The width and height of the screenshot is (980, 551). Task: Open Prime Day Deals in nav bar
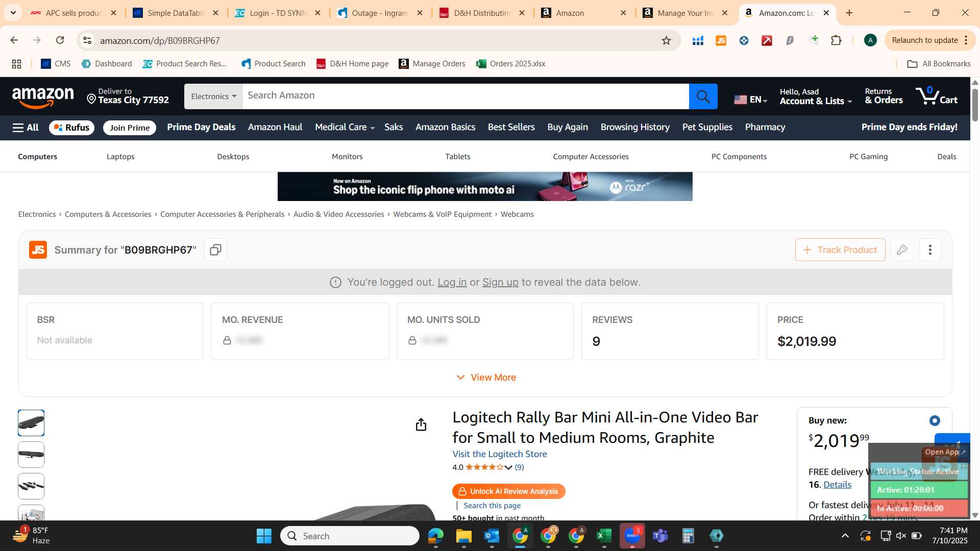tap(201, 127)
